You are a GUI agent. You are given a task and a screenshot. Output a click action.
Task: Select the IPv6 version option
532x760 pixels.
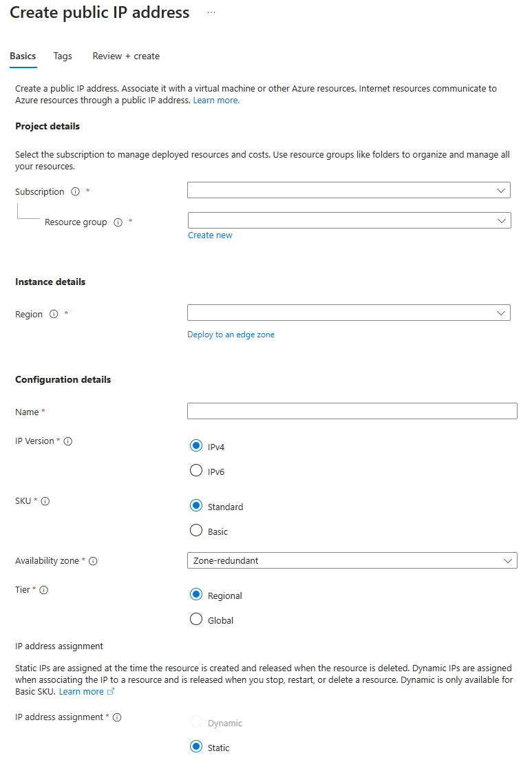coord(196,470)
